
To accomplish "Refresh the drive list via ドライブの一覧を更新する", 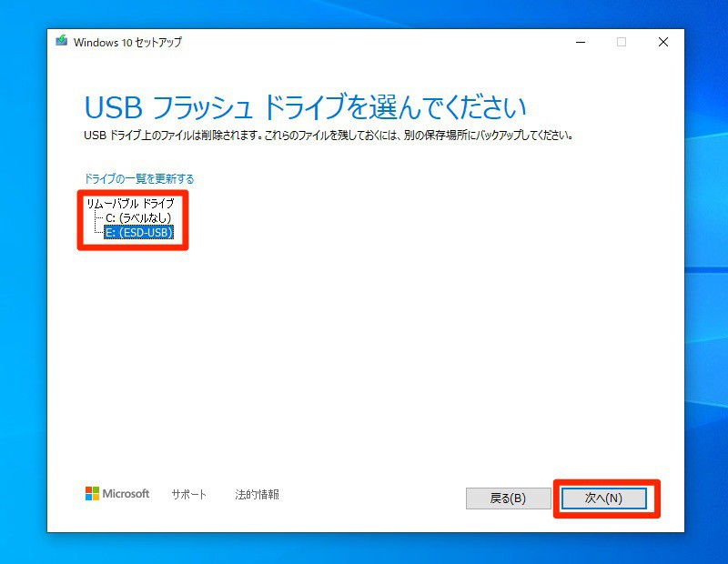I will [x=139, y=178].
